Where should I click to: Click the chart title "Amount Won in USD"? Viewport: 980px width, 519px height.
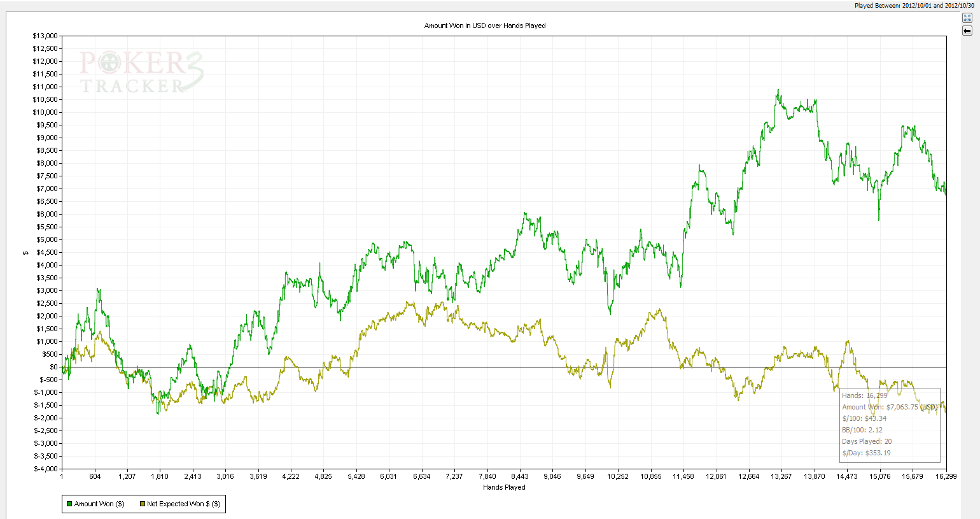484,25
